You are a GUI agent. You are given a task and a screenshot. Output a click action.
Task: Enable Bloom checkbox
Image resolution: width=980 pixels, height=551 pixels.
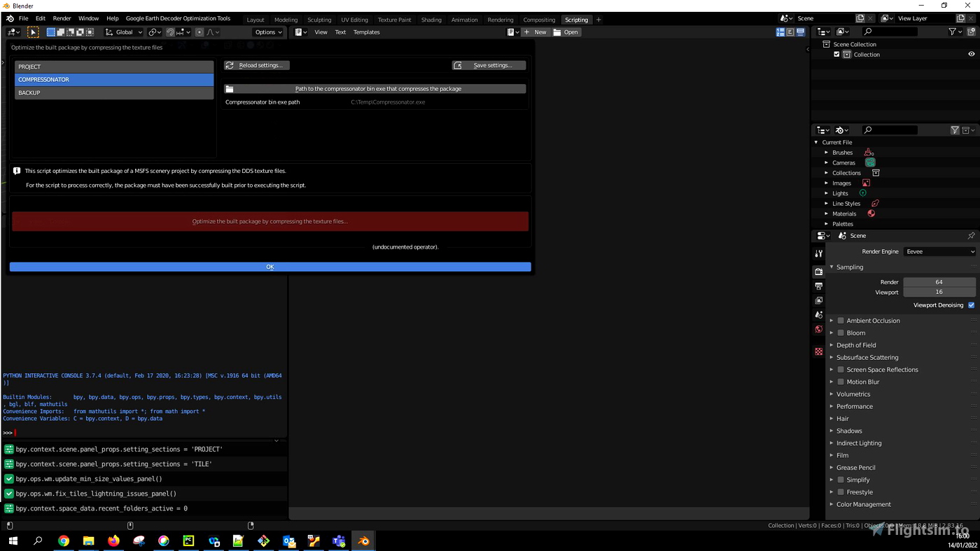(x=841, y=333)
